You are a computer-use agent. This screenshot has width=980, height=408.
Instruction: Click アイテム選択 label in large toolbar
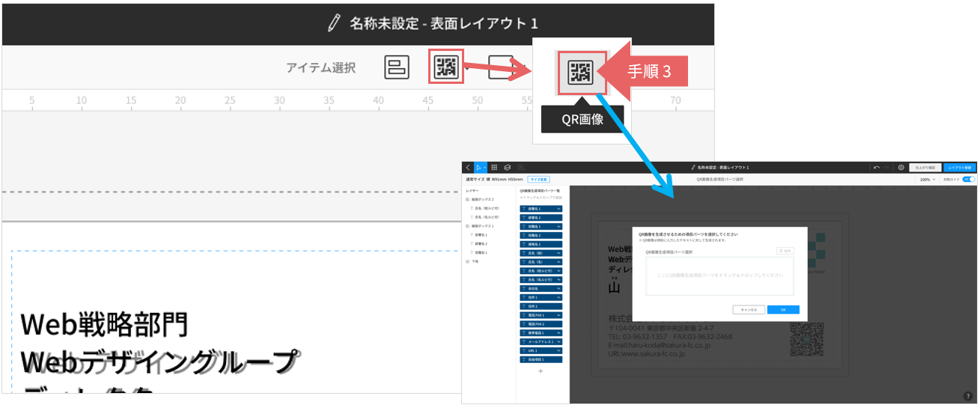point(320,67)
